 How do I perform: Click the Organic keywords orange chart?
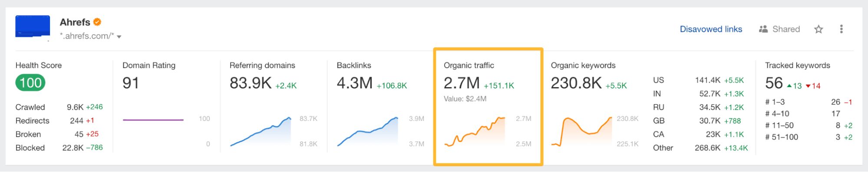tap(582, 131)
